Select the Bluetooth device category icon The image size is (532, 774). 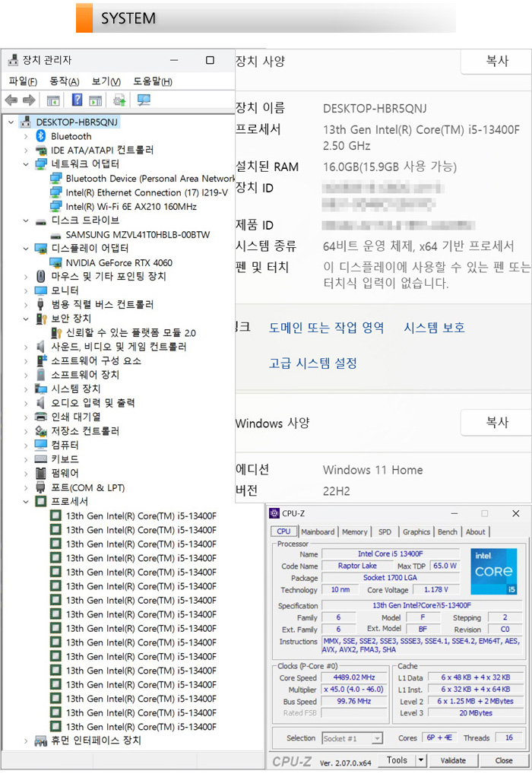click(x=41, y=136)
